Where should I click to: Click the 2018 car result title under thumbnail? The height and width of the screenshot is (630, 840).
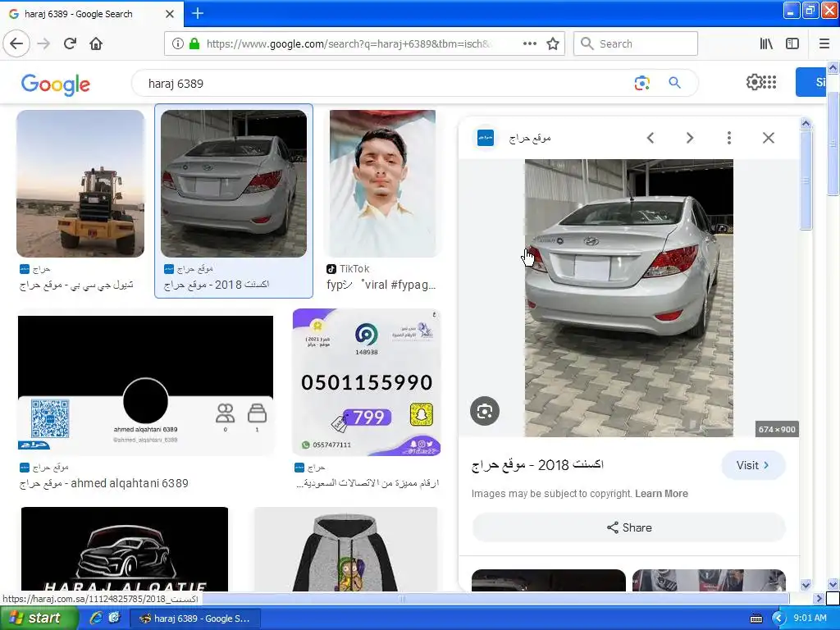coord(217,285)
